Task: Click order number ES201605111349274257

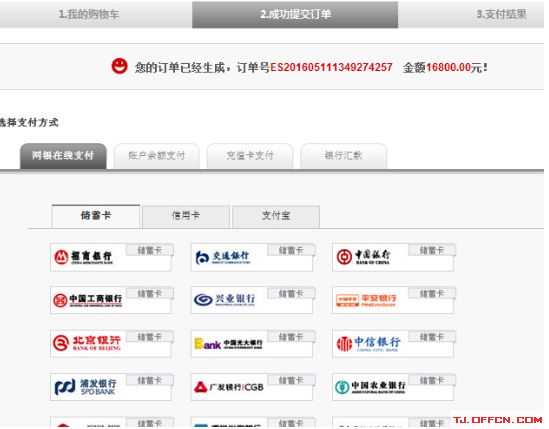Action: tap(331, 67)
